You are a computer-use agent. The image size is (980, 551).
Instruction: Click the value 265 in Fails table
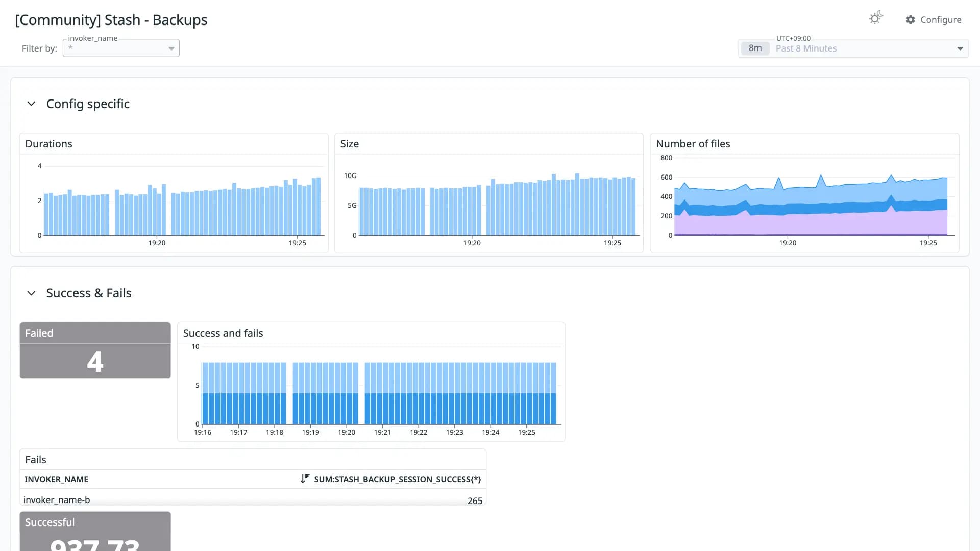click(x=475, y=500)
